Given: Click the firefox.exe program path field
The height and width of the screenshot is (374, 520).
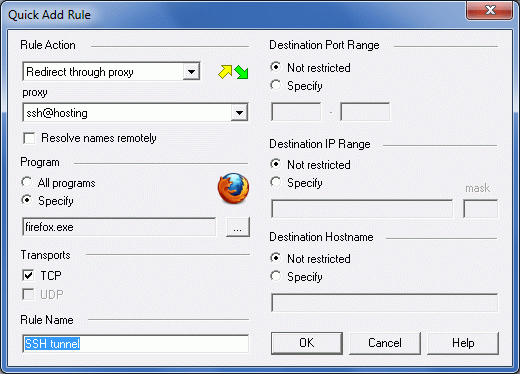Looking at the screenshot, I should [119, 227].
